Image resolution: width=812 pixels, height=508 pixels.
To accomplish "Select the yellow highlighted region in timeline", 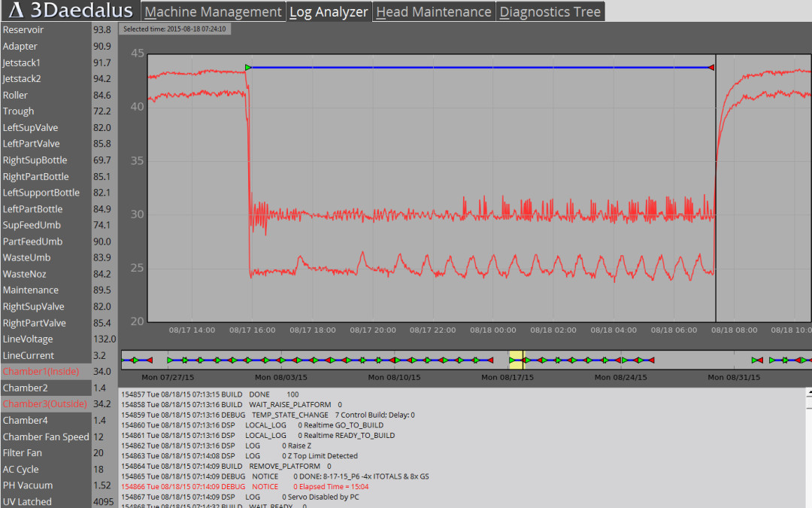I will click(516, 360).
